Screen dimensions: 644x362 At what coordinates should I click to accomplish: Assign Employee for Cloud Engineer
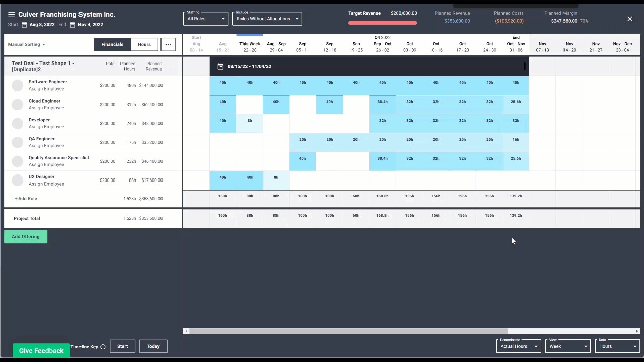[46, 108]
